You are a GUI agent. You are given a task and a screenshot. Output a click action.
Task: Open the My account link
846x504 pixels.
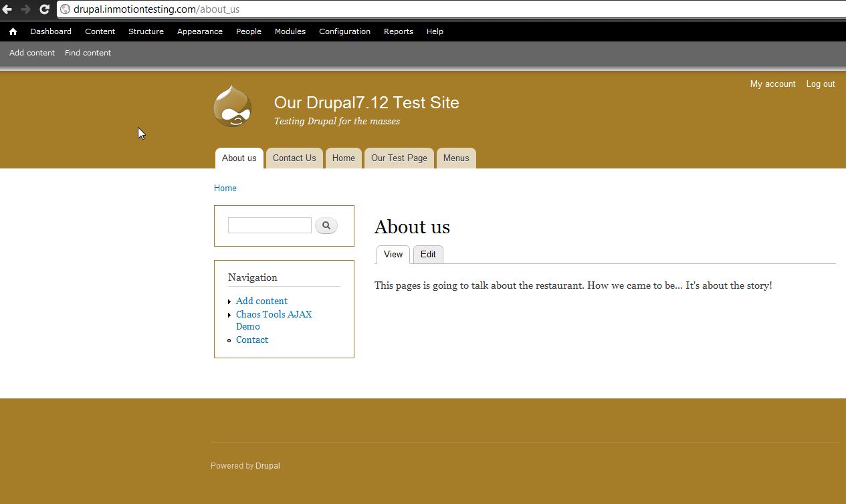click(772, 84)
